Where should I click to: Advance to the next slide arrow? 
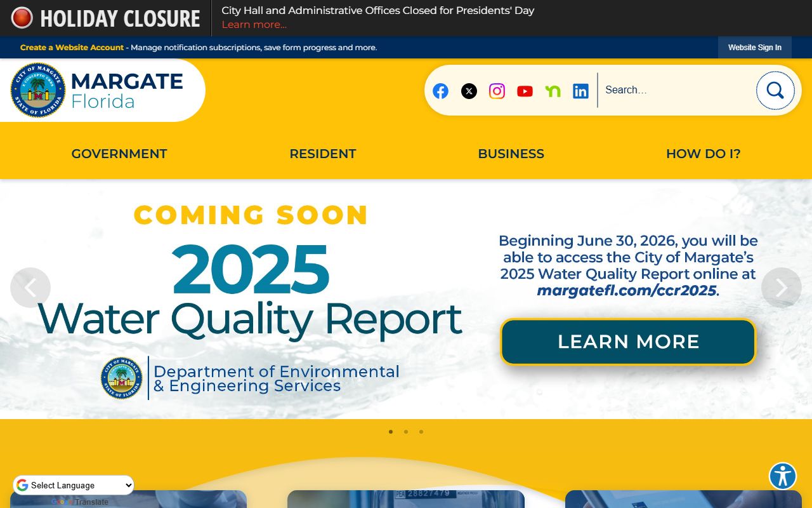point(781,288)
